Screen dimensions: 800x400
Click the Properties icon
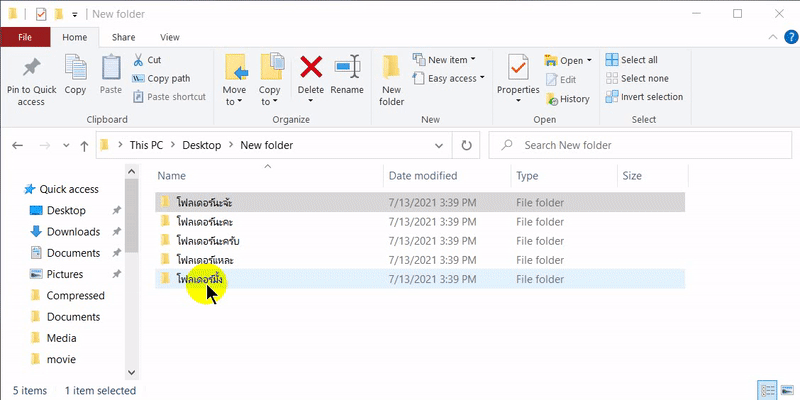click(518, 68)
